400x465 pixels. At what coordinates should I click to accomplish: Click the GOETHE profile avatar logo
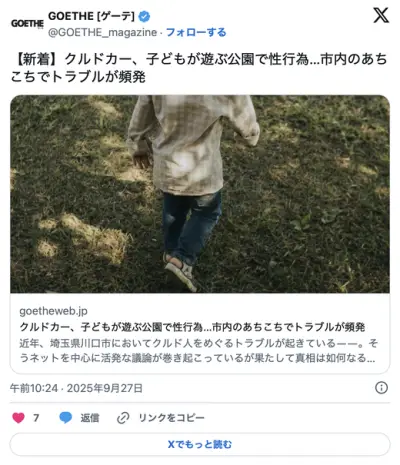click(27, 24)
